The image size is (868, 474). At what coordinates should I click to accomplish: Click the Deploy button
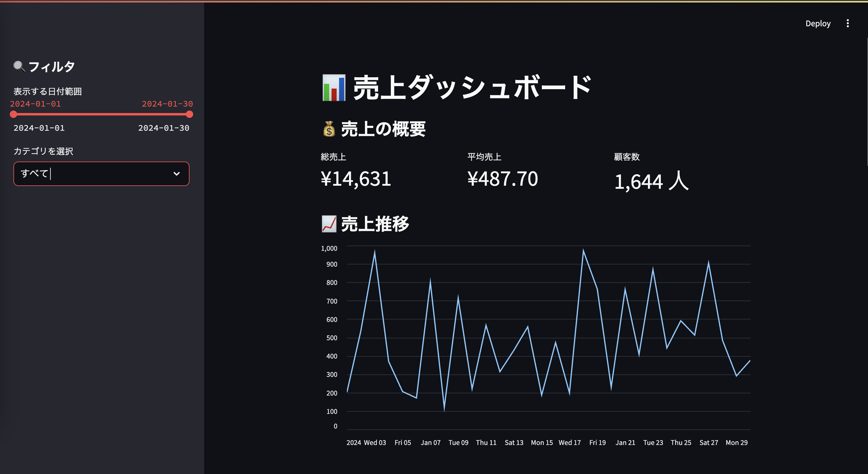tap(818, 23)
